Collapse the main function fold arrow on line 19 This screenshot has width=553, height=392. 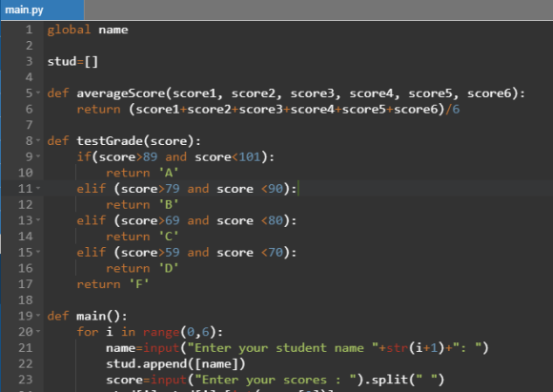38,316
